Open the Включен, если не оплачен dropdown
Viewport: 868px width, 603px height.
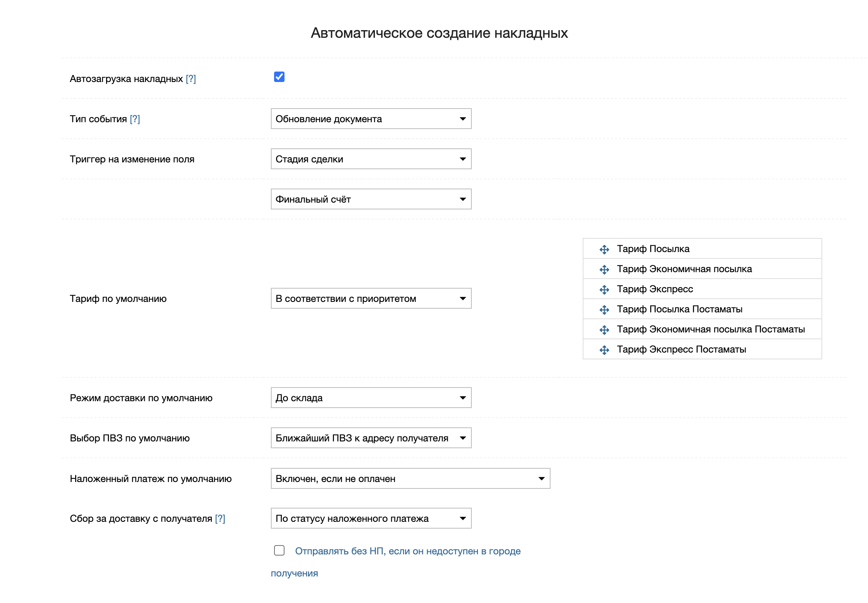[x=410, y=478]
